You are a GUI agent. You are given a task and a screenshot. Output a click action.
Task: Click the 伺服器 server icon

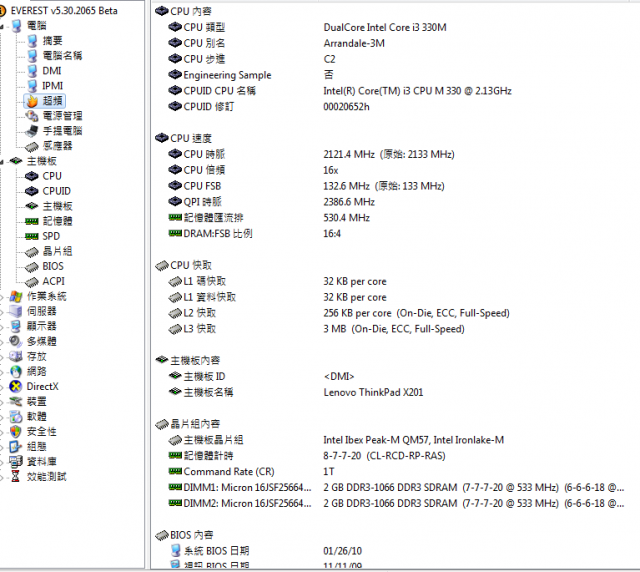pyautogui.click(x=16, y=311)
